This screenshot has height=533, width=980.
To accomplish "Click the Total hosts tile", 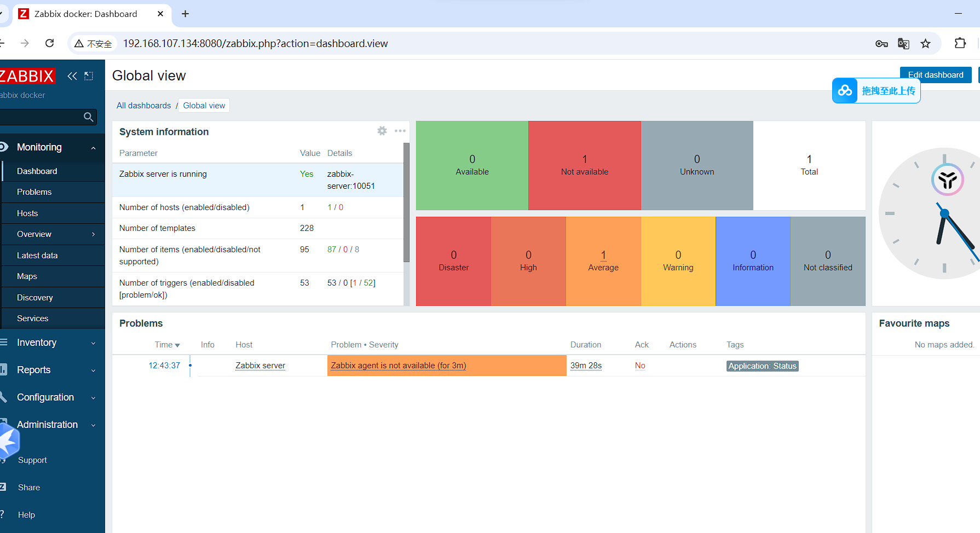I will click(809, 165).
